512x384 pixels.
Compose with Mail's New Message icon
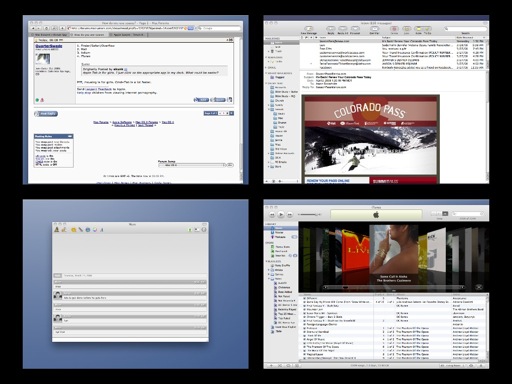(309, 29)
